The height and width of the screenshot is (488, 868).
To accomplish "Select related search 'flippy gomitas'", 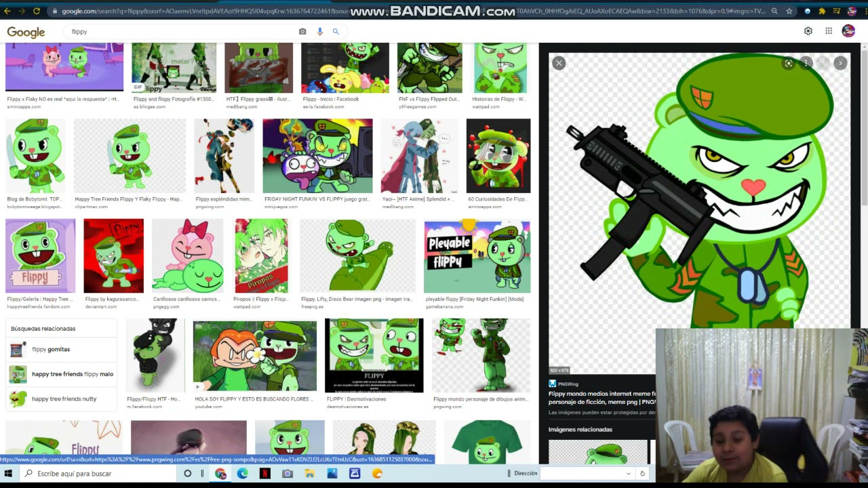I will (61, 349).
